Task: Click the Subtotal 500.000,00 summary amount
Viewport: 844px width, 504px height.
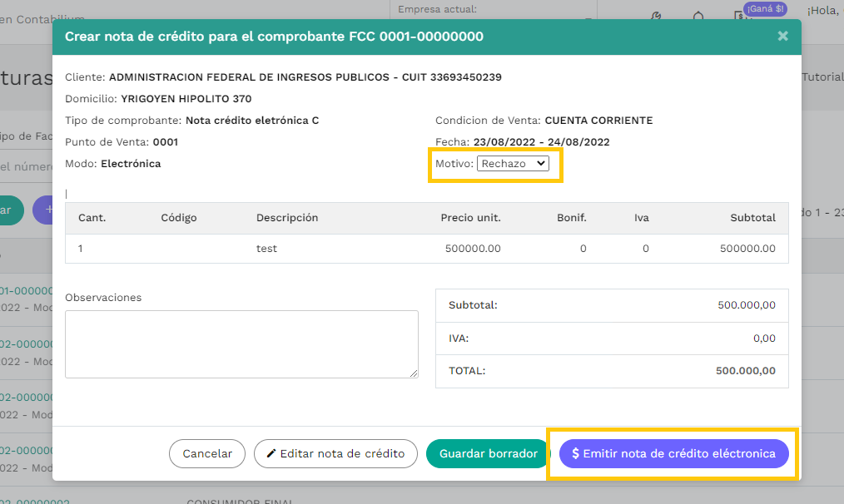Action: pos(747,305)
